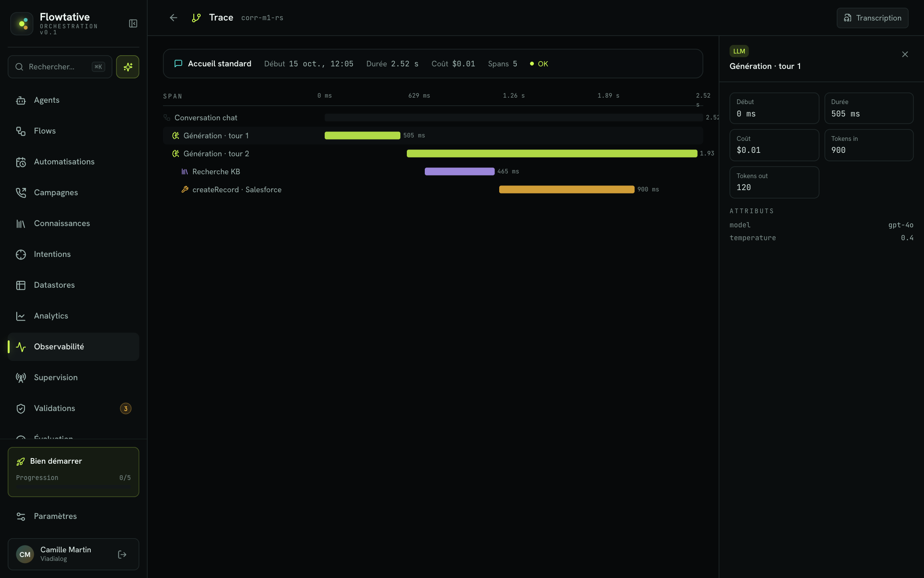Select the Recherche KB span row
Screen dimensions: 924x578
click(x=433, y=172)
